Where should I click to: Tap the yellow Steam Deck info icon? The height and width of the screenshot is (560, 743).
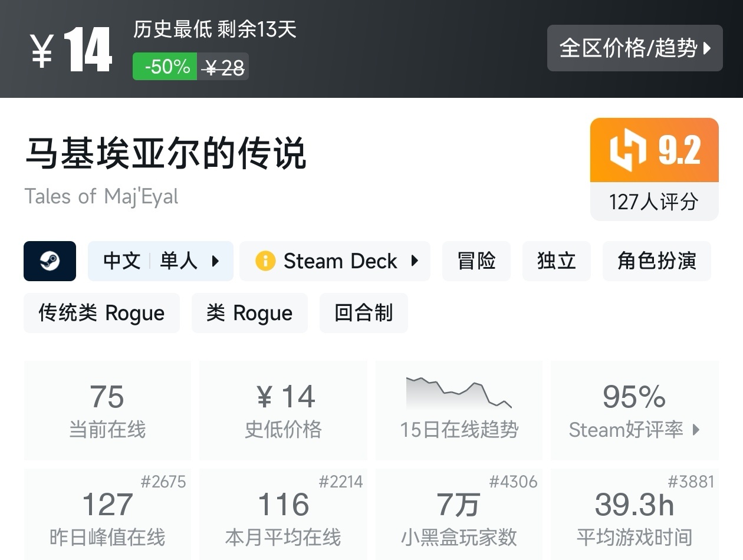265,261
